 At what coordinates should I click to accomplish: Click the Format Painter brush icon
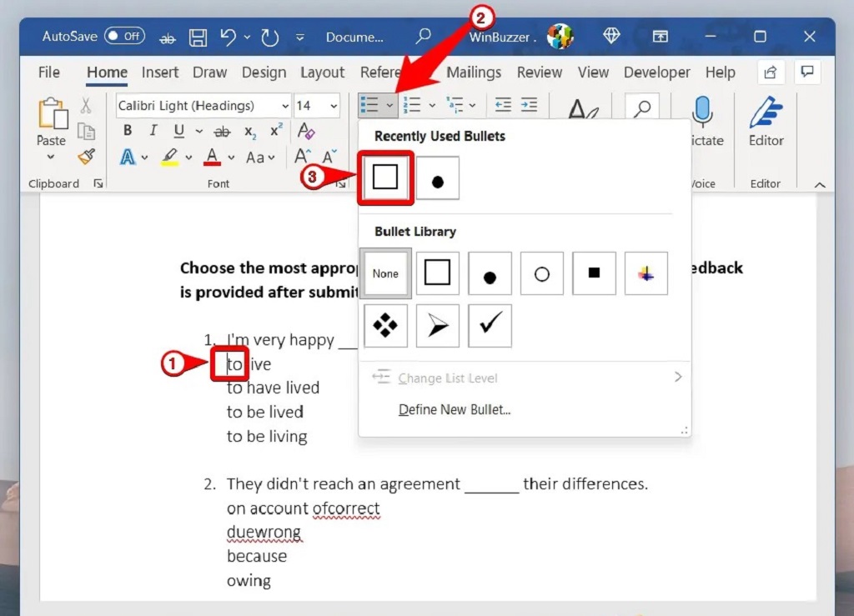[86, 156]
